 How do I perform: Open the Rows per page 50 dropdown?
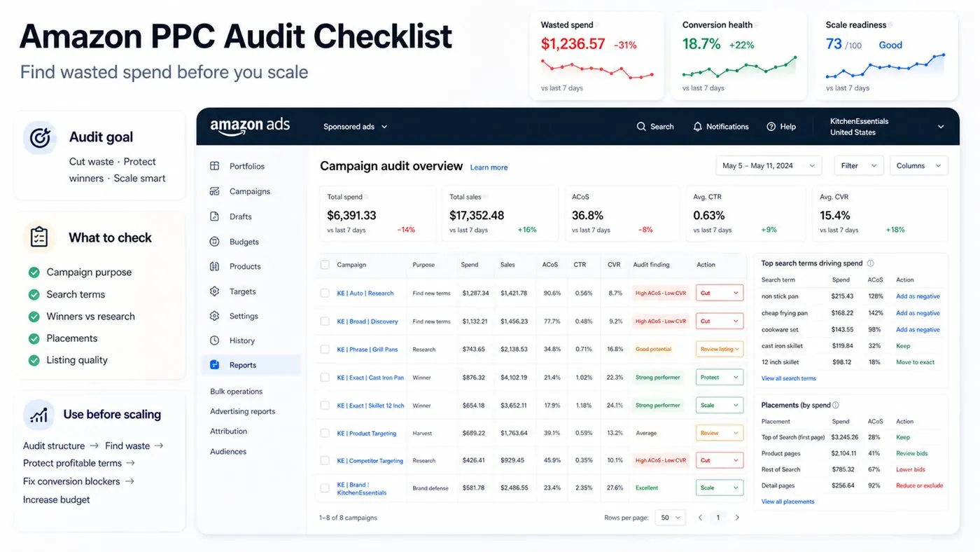click(x=671, y=518)
